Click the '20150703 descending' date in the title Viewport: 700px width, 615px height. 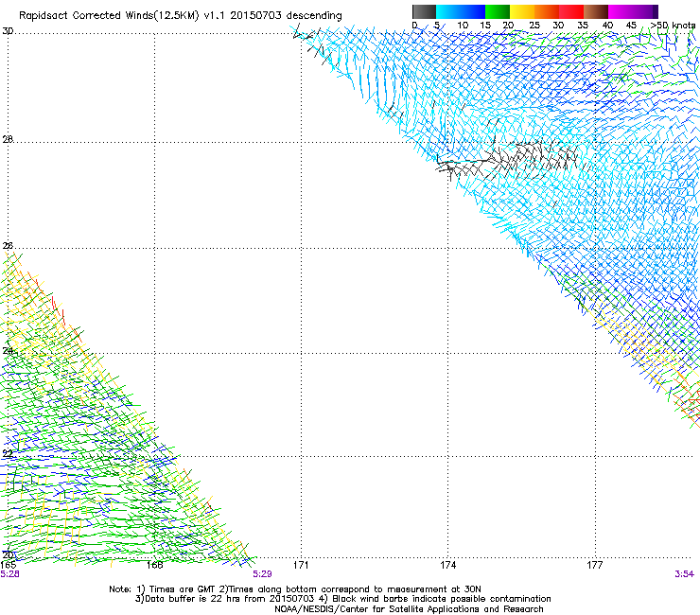coord(286,16)
